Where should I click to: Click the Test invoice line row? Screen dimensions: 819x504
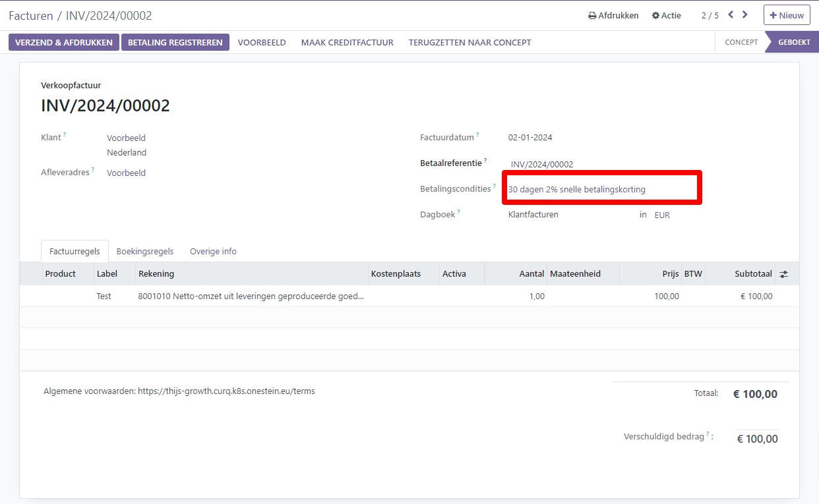pyautogui.click(x=104, y=296)
